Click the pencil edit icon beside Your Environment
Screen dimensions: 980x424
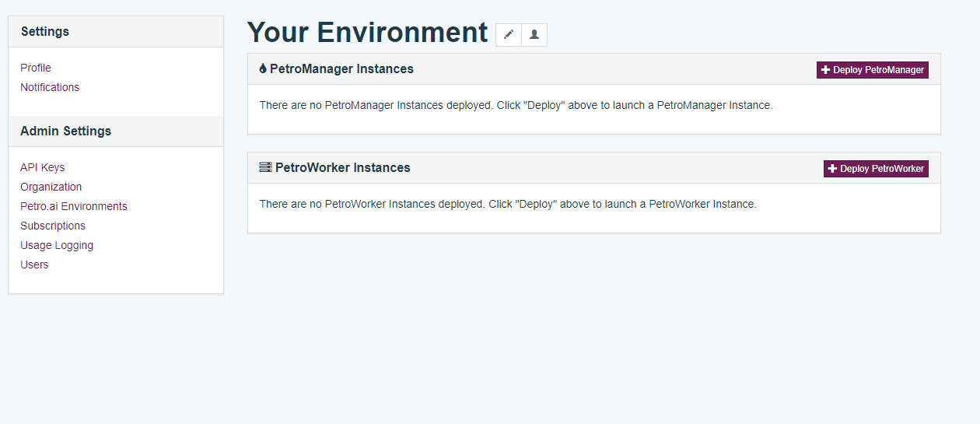(509, 35)
